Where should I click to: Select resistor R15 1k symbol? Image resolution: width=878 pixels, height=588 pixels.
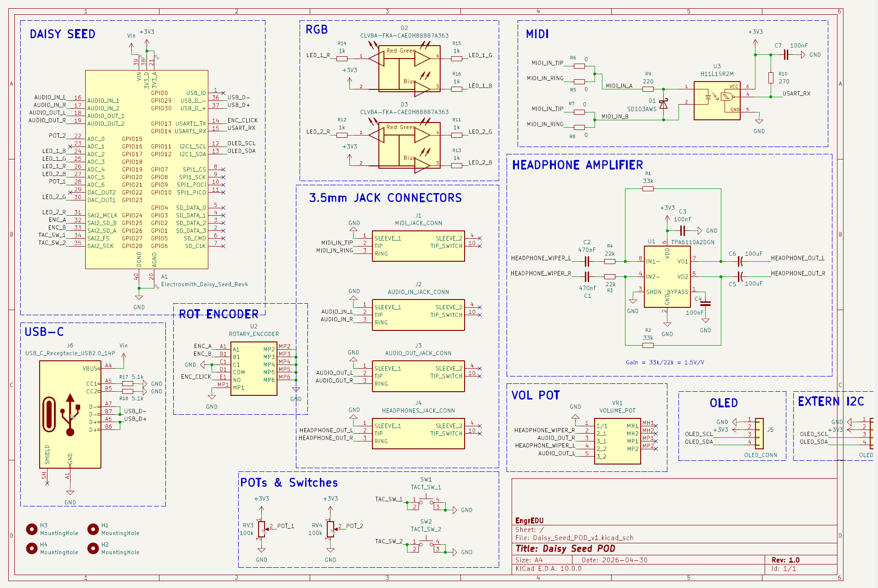457,59
